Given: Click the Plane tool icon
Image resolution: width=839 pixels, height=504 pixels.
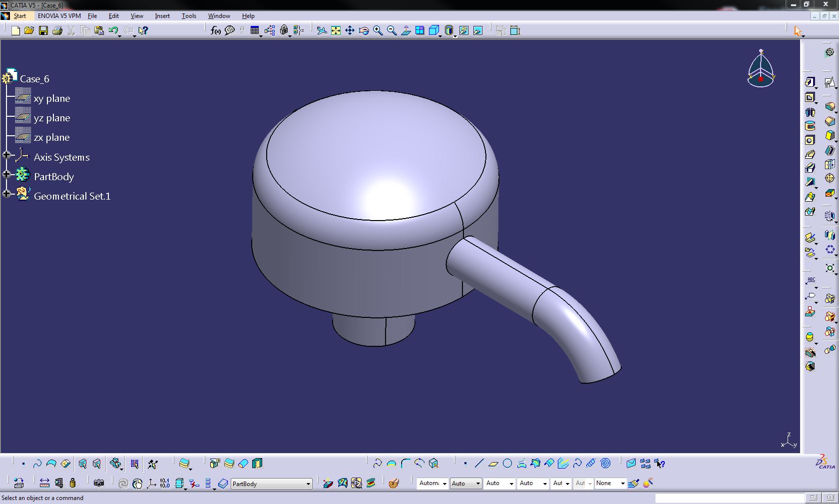Looking at the screenshot, I should click(x=493, y=464).
